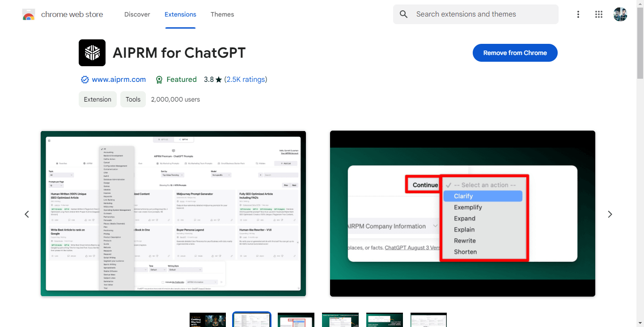Open the Google account profile avatar

(620, 14)
